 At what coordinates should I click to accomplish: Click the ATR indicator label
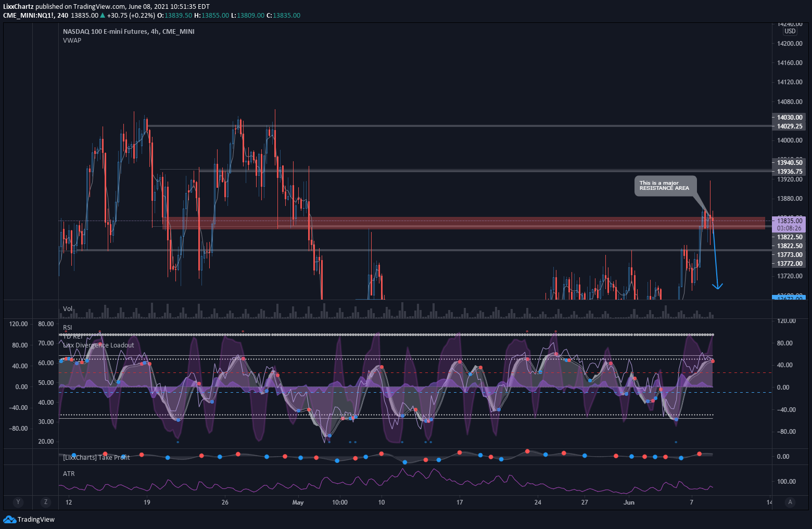pos(69,474)
